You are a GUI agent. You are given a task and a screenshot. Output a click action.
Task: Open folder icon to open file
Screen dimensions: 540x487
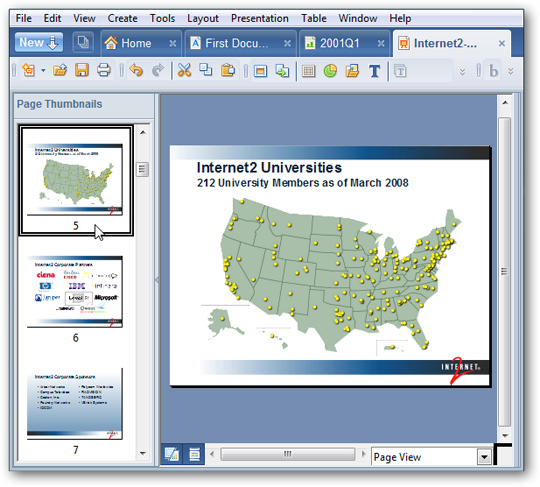click(60, 70)
